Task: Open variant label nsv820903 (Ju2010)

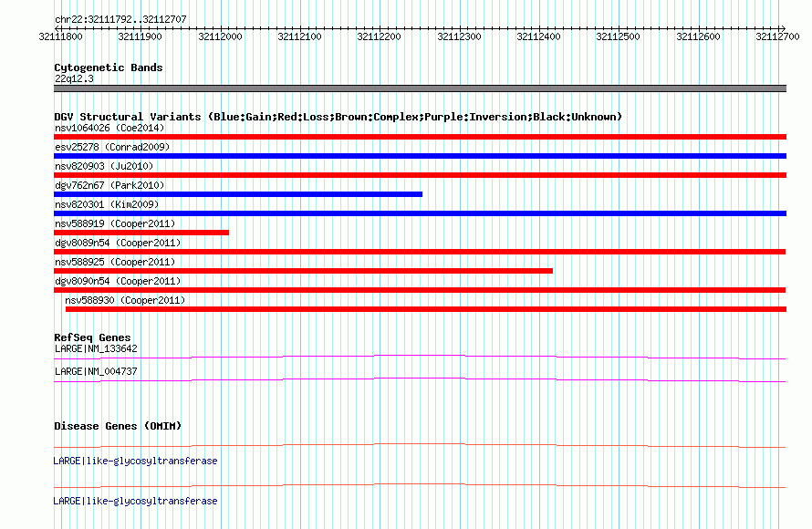Action: [x=104, y=166]
